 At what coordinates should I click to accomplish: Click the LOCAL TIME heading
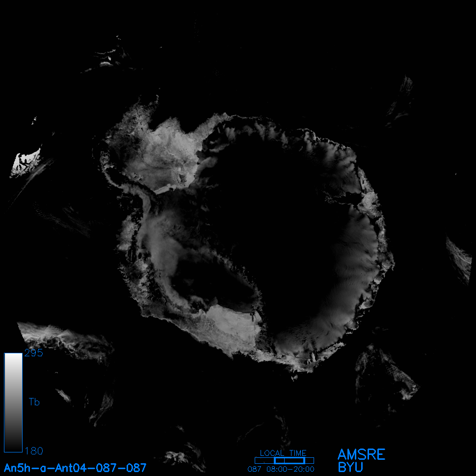click(283, 453)
